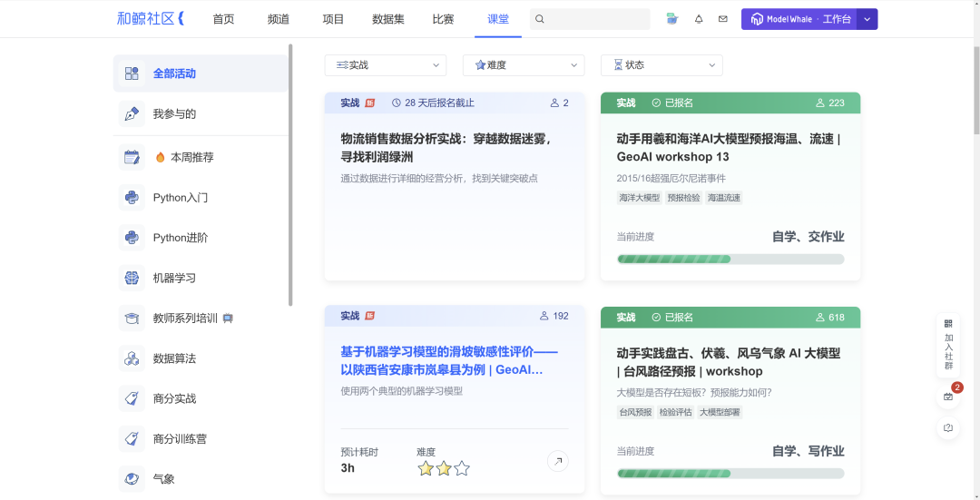This screenshot has width=980, height=500.
Task: Select 全部活动 in the sidebar
Action: coord(201,74)
